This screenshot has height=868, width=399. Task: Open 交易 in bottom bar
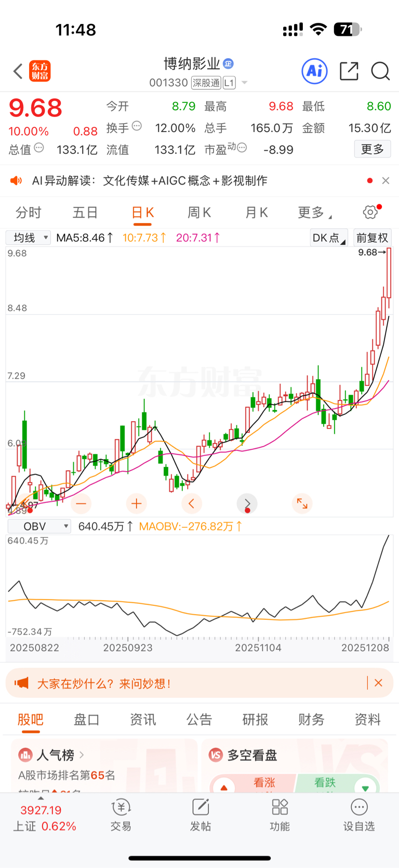121,815
